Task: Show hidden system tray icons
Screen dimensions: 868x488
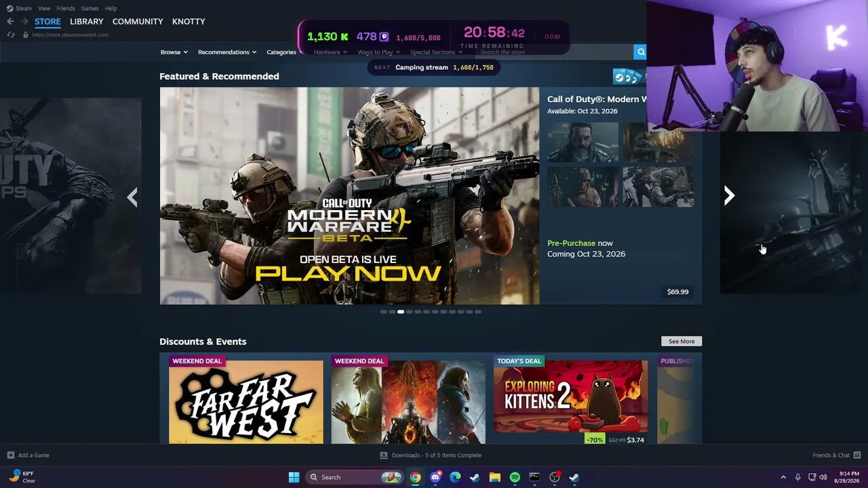Action: point(783,477)
